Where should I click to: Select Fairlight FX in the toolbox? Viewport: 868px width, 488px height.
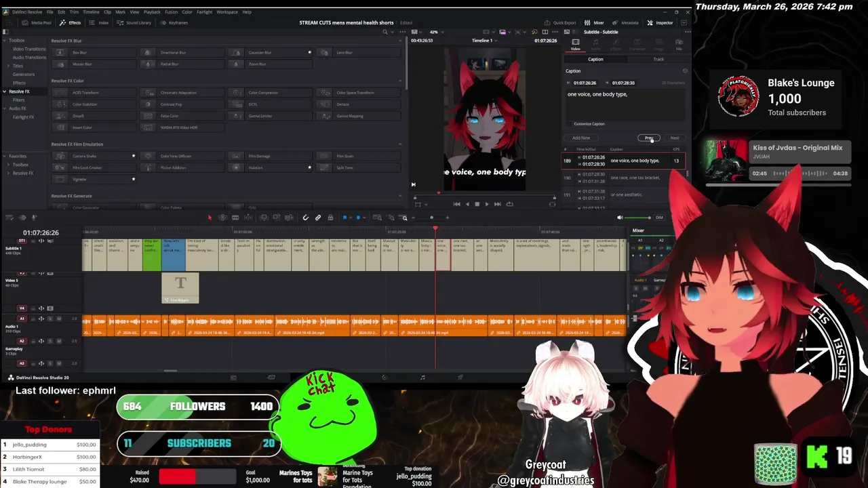click(x=23, y=117)
